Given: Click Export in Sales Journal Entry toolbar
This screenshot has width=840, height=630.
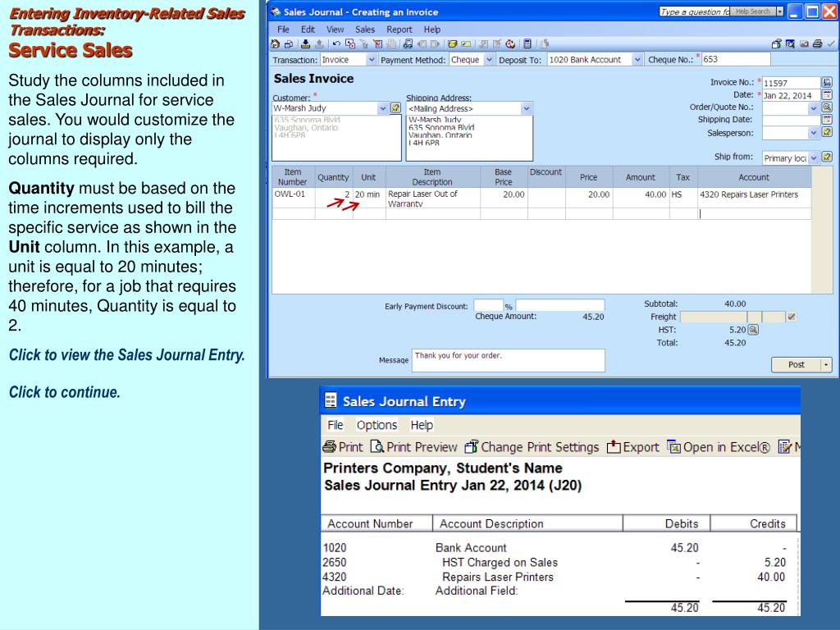Looking at the screenshot, I should 632,447.
